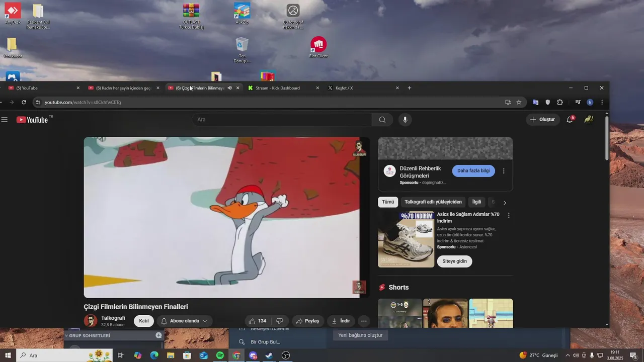Open the Chrome profile avatar

point(590,102)
